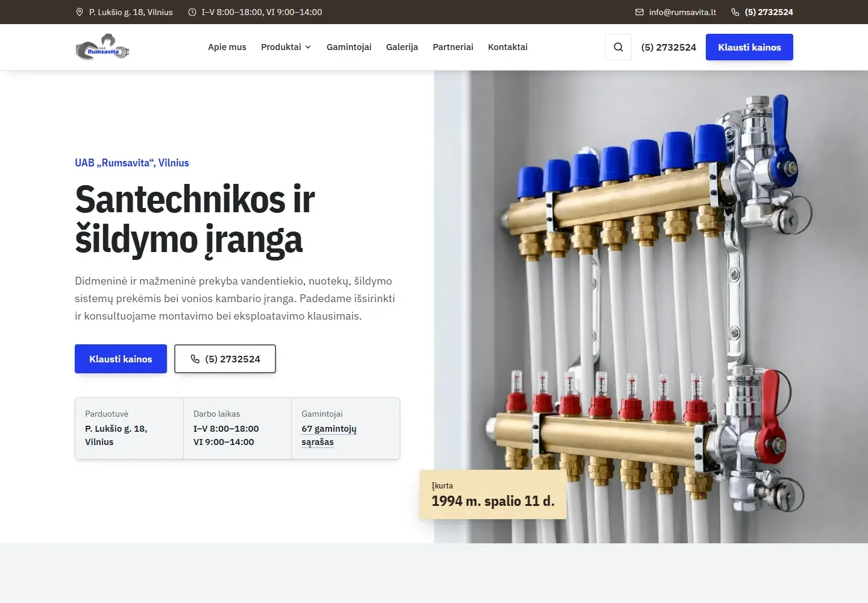The image size is (868, 603).
Task: Click the location pin icon in the top bar
Action: point(80,12)
